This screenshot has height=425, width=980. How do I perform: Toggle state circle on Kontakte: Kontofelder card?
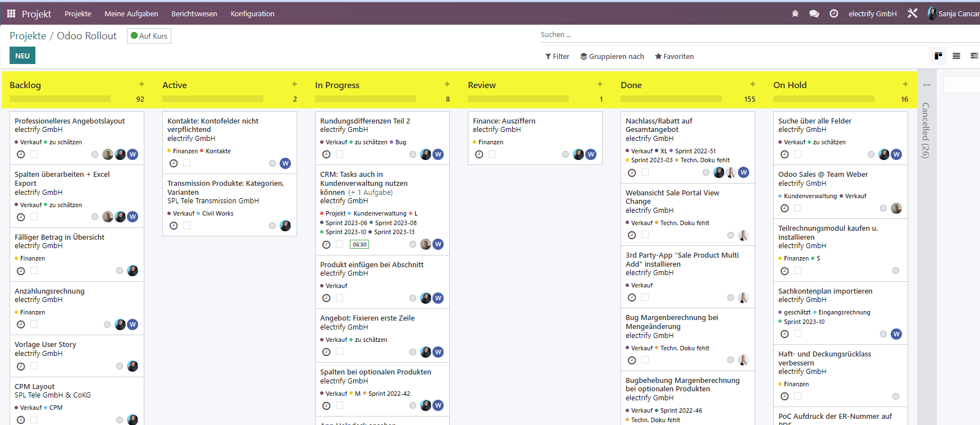point(272,163)
